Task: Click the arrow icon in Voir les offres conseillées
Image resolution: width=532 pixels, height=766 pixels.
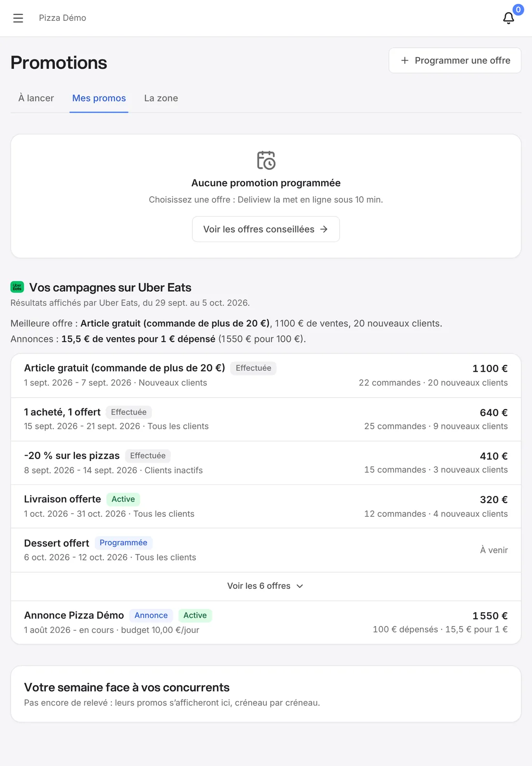Action: point(324,229)
